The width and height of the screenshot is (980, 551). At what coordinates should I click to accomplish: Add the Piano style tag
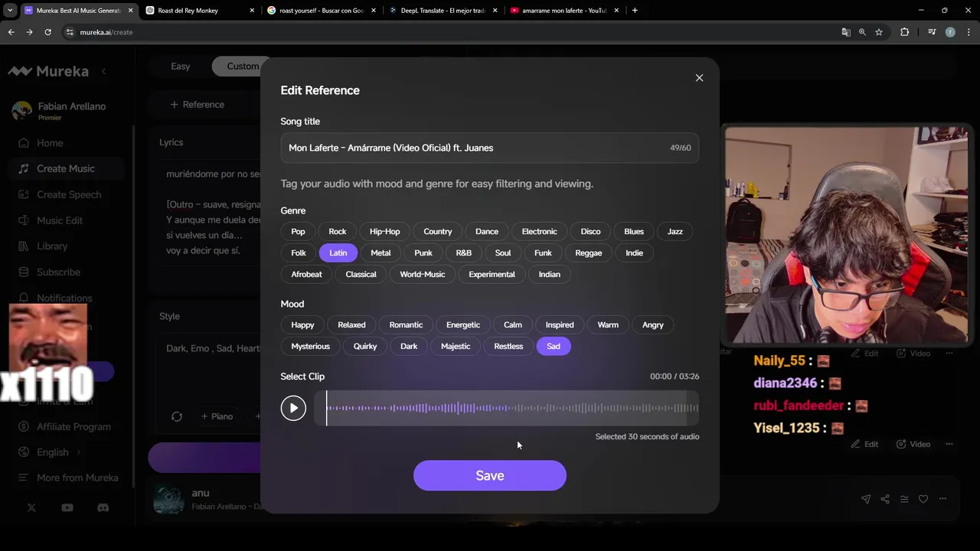click(x=217, y=416)
